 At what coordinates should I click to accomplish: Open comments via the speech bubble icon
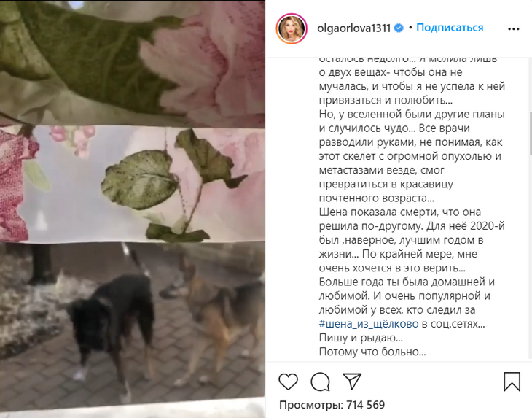point(320,382)
